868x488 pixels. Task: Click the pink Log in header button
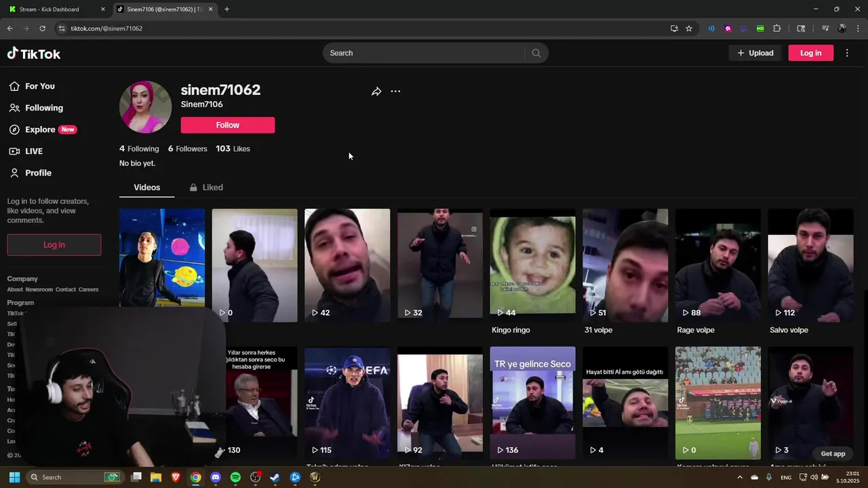tap(810, 53)
